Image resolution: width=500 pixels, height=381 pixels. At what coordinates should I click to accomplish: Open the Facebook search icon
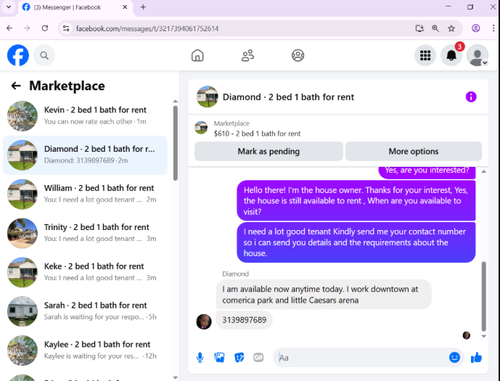pyautogui.click(x=44, y=55)
